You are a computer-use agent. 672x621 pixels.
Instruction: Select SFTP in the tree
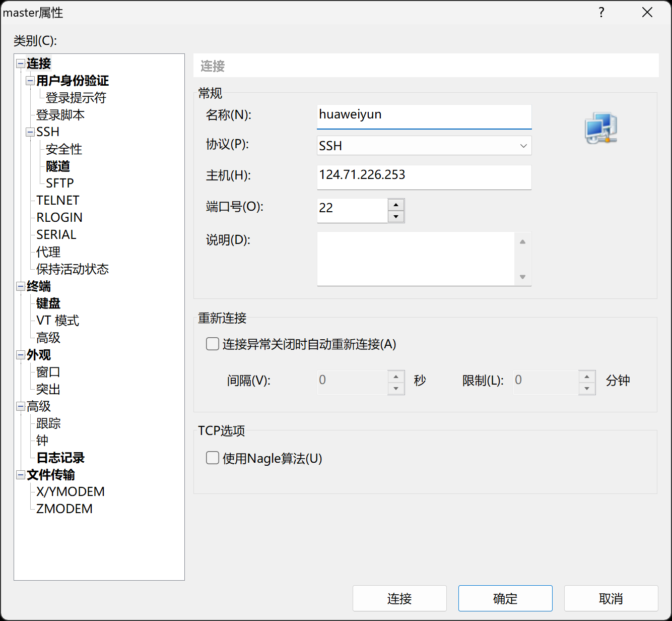[60, 183]
